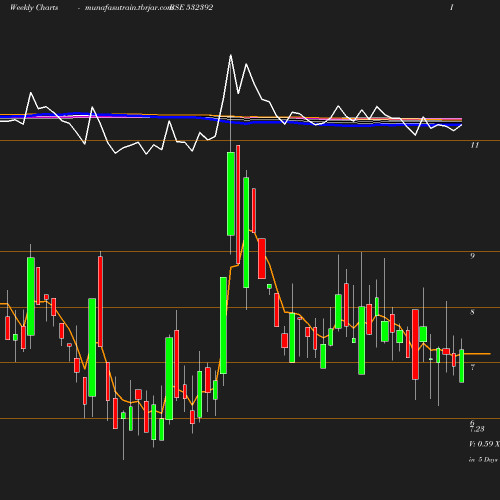Click the "in 5 Days" label
The width and height of the screenshot is (500, 500).
pos(483,460)
